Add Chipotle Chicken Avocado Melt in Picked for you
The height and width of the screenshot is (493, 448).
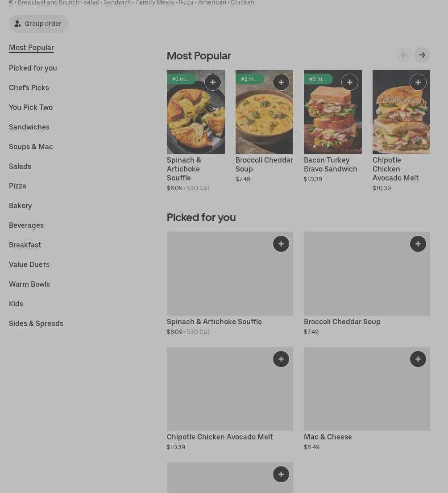point(281,359)
